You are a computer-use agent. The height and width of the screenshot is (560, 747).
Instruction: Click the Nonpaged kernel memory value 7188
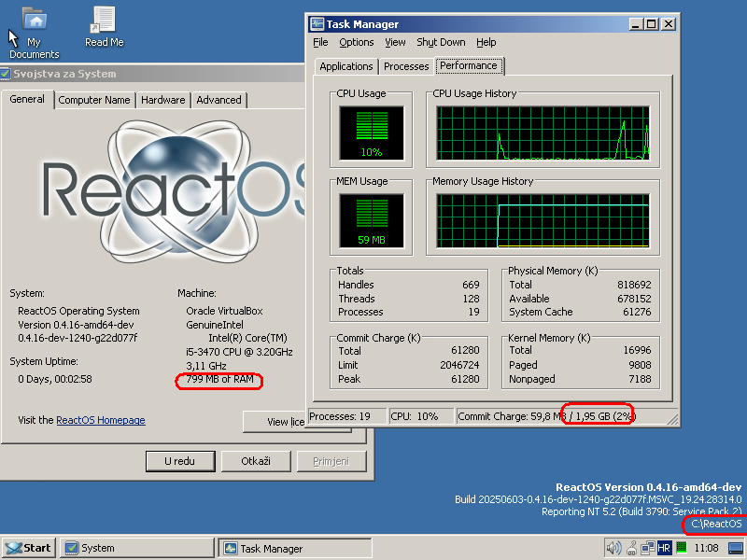[640, 379]
